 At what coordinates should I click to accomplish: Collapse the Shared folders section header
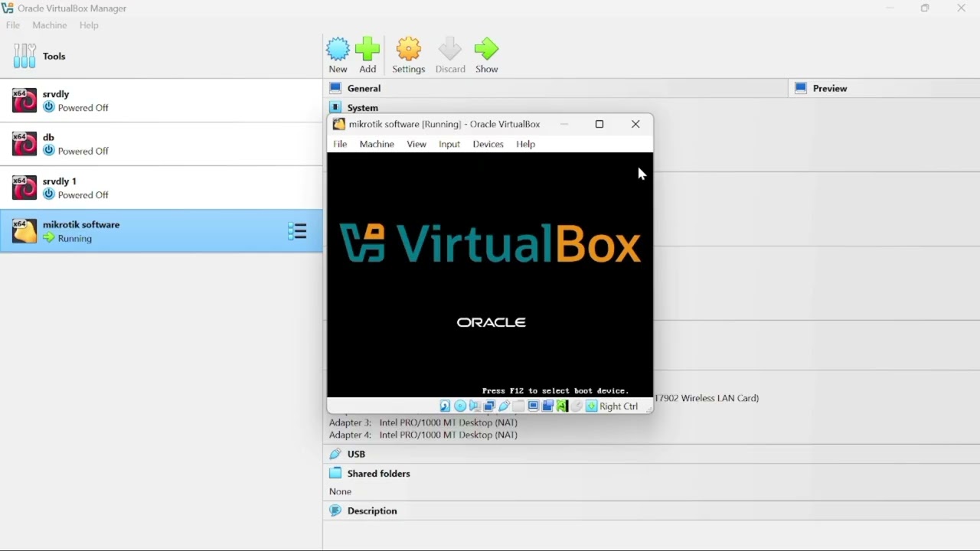[x=651, y=473]
